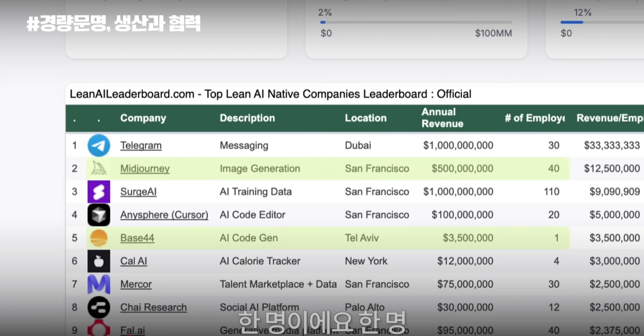Click the Telegram logo icon

coord(99,145)
